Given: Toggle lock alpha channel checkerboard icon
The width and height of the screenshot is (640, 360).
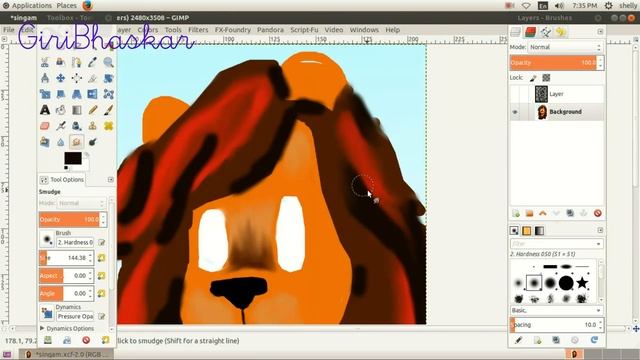Looking at the screenshot, I should coord(546,78).
